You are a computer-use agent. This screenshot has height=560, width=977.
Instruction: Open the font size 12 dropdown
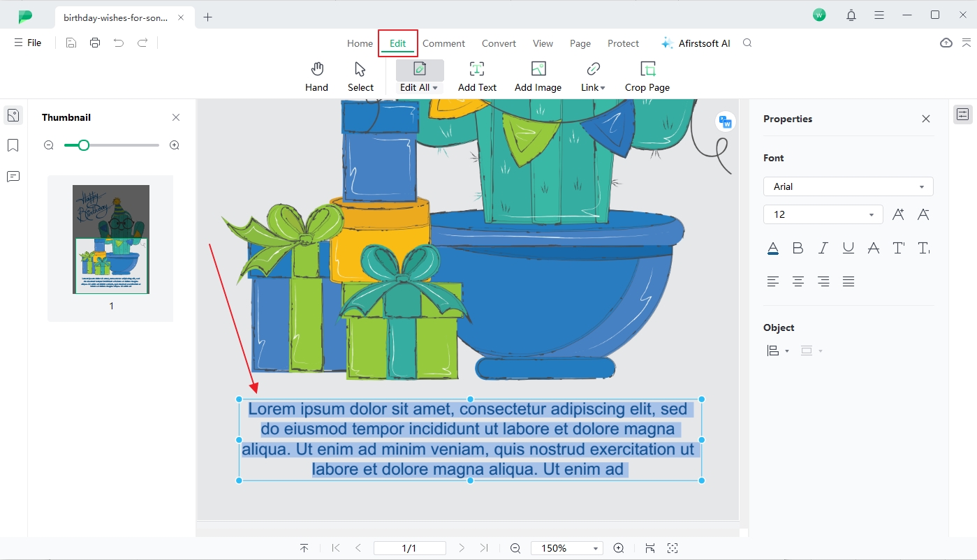[x=823, y=214]
